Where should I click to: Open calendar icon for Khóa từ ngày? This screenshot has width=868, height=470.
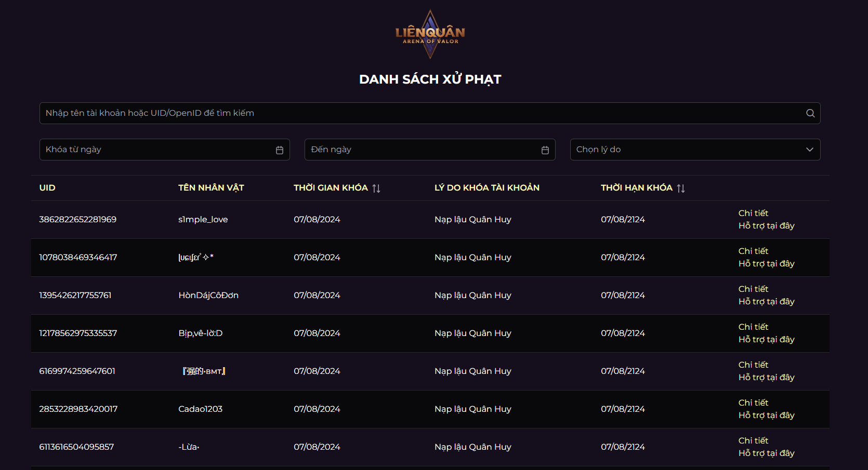[x=280, y=150]
